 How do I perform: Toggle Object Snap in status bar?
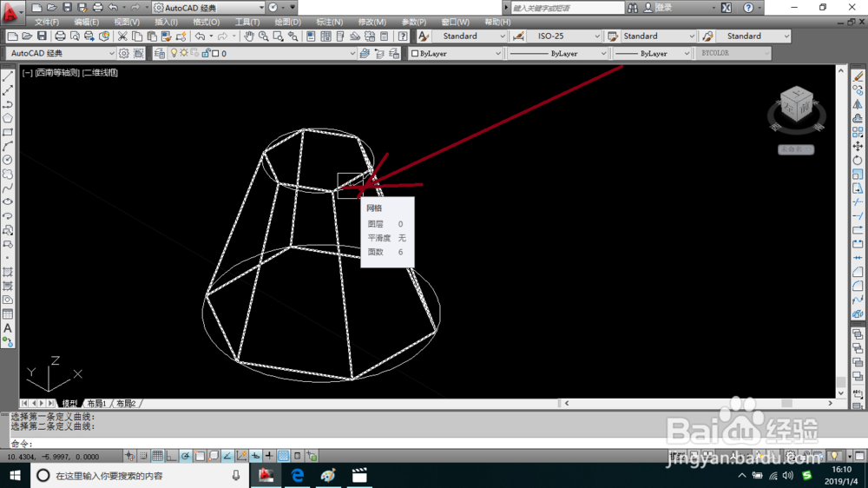(200, 457)
